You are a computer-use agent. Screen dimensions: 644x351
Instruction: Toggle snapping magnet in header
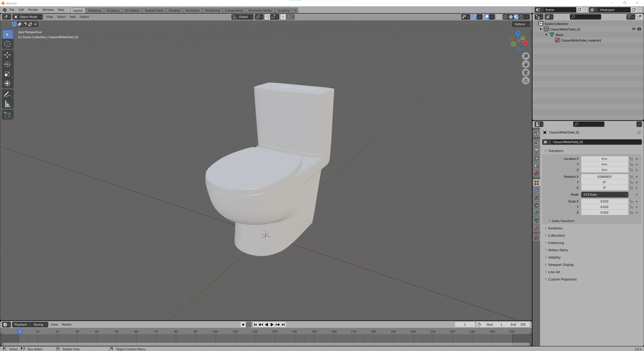[267, 17]
